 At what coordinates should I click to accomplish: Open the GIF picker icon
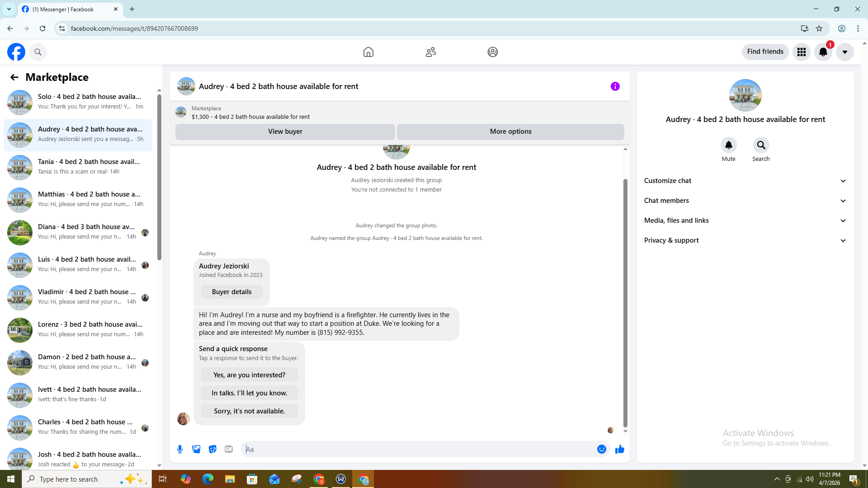click(x=229, y=449)
